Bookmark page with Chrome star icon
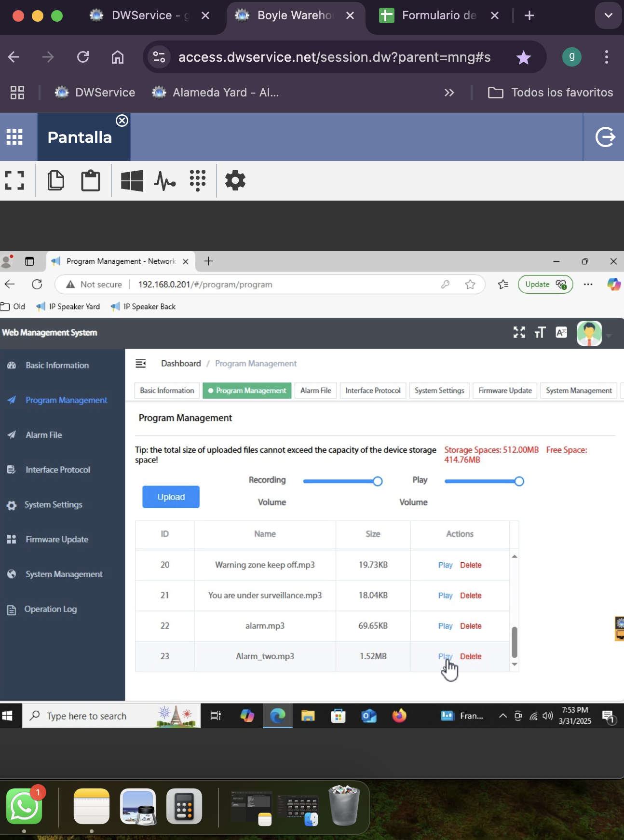 point(523,57)
